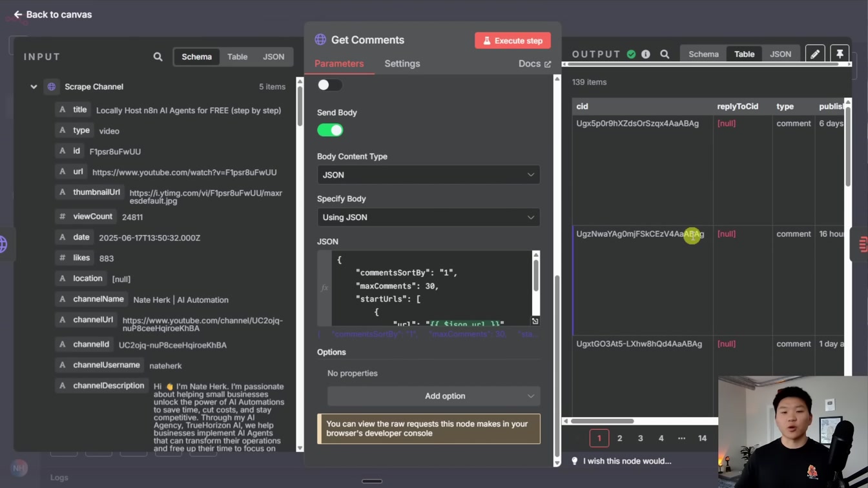868x488 pixels.
Task: Click the I wish this node would link
Action: 627,462
